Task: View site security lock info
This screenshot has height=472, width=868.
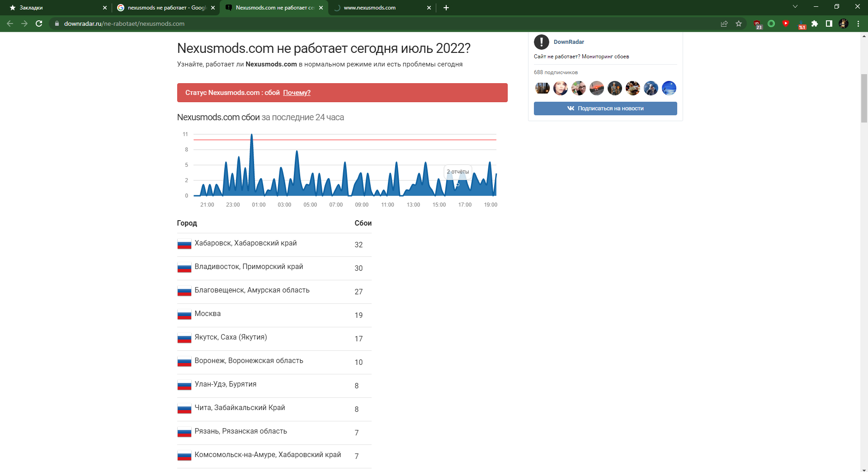Action: click(57, 24)
